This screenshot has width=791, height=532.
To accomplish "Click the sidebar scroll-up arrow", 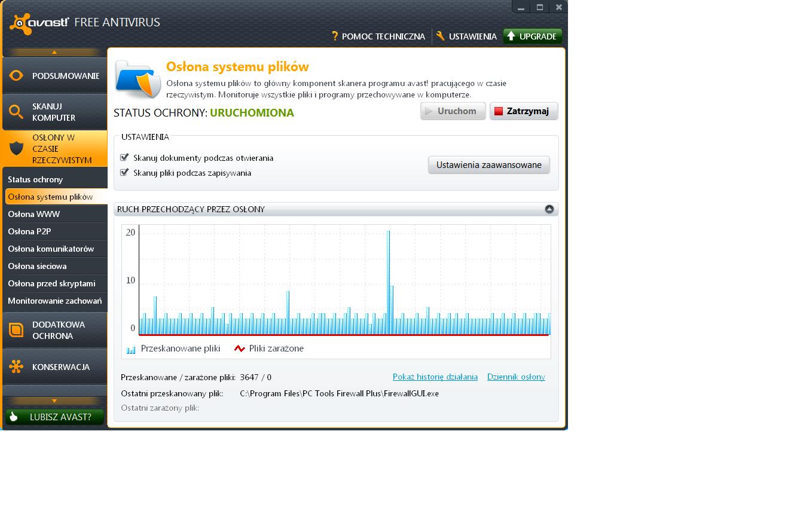I will pos(54,52).
